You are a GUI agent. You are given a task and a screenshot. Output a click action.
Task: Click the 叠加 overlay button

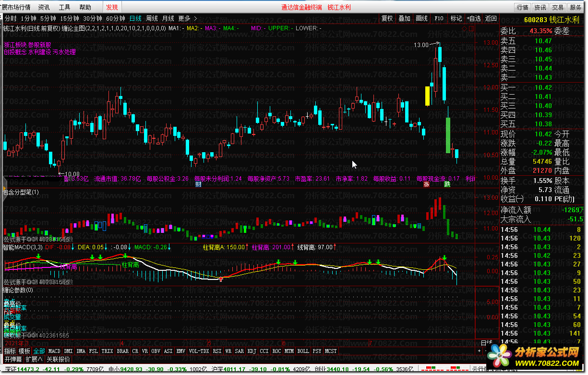(x=405, y=18)
